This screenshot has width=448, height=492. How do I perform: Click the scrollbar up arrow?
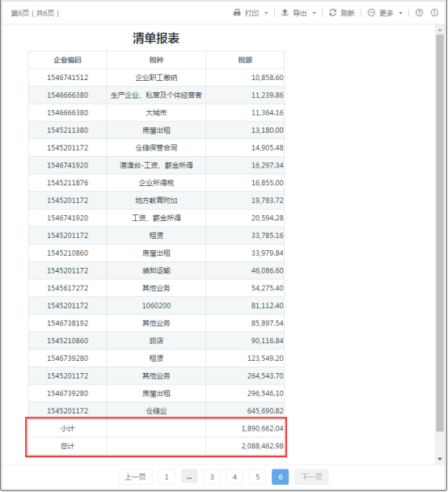[440, 30]
